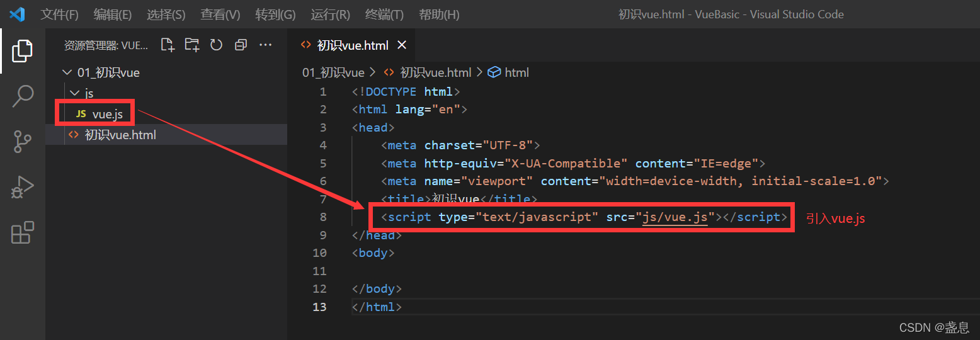Collapse all folders in Explorer
Viewport: 980px width, 340px height.
pos(241,45)
